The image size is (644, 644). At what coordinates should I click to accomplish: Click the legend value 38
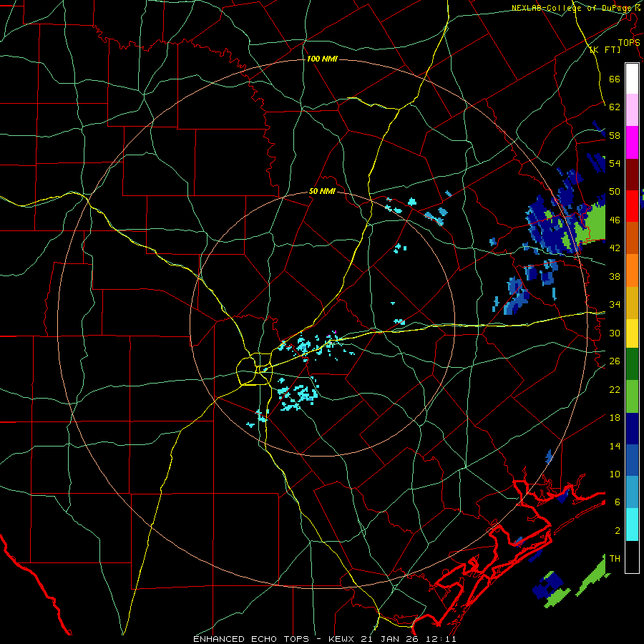coord(615,276)
